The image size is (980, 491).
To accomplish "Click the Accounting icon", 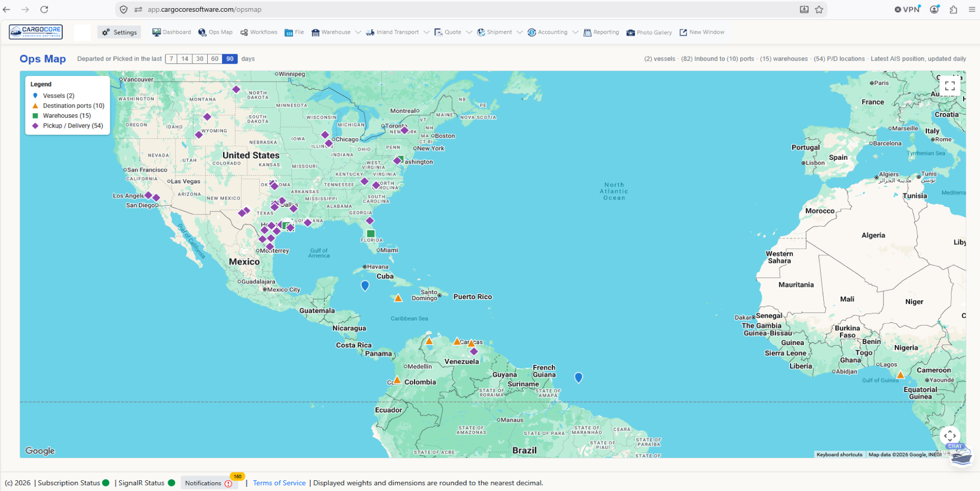I will click(x=532, y=32).
